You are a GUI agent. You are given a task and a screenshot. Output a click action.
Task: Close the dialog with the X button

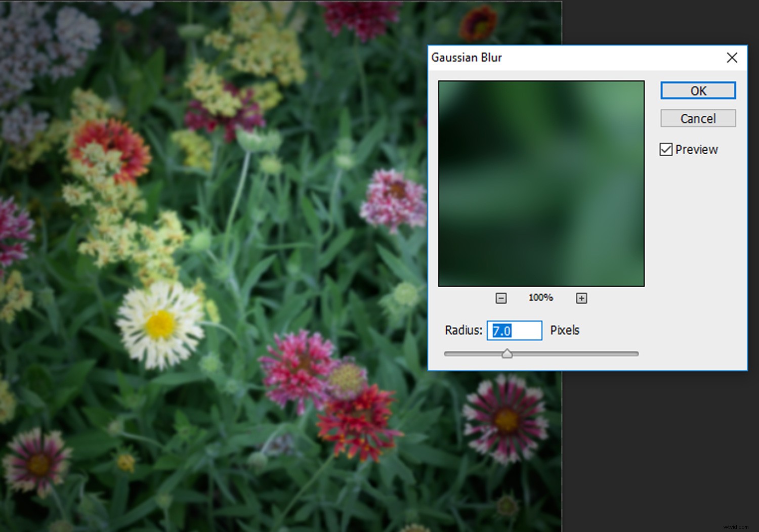pyautogui.click(x=732, y=58)
